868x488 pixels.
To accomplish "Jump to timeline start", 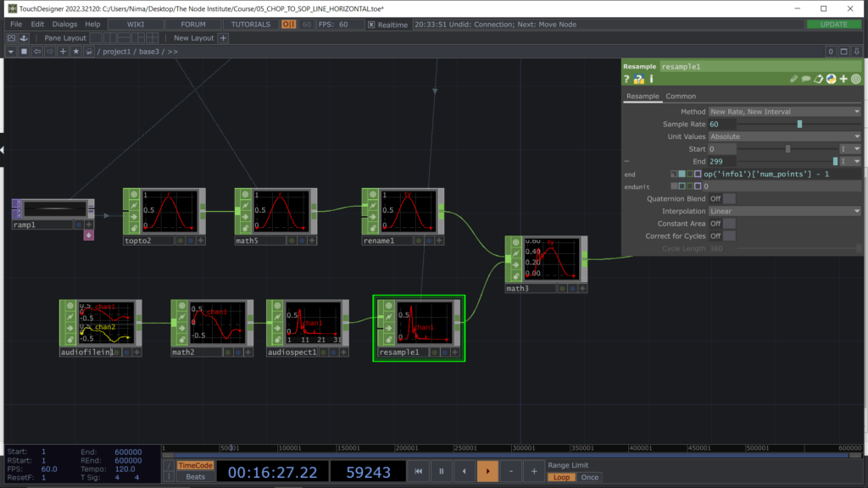I will (x=419, y=471).
